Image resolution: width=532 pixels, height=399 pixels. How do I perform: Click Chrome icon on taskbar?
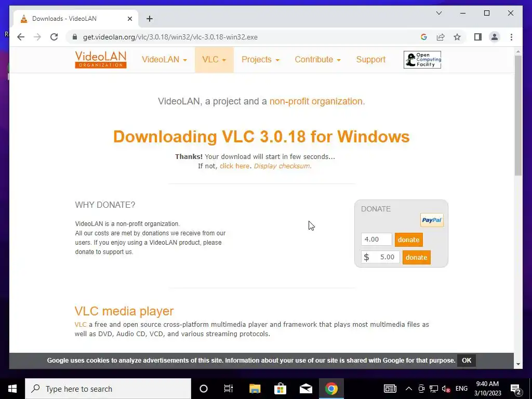(x=331, y=389)
